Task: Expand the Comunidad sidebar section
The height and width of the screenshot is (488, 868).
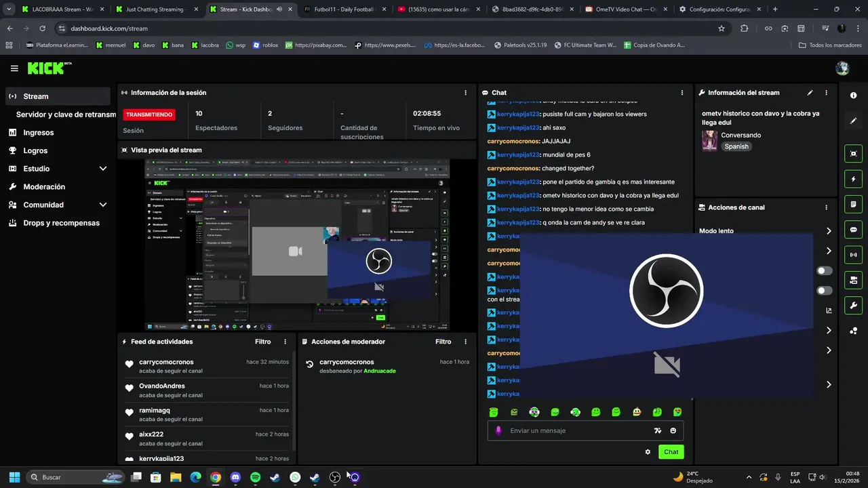Action: coord(103,205)
